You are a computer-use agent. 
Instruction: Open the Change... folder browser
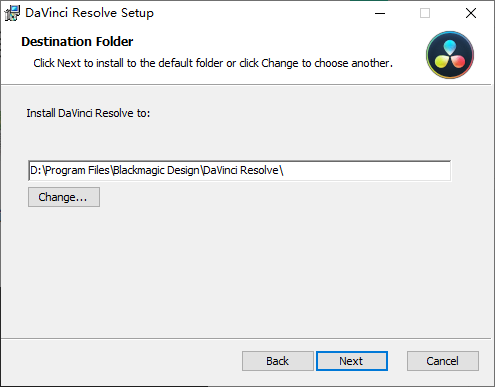pos(64,197)
